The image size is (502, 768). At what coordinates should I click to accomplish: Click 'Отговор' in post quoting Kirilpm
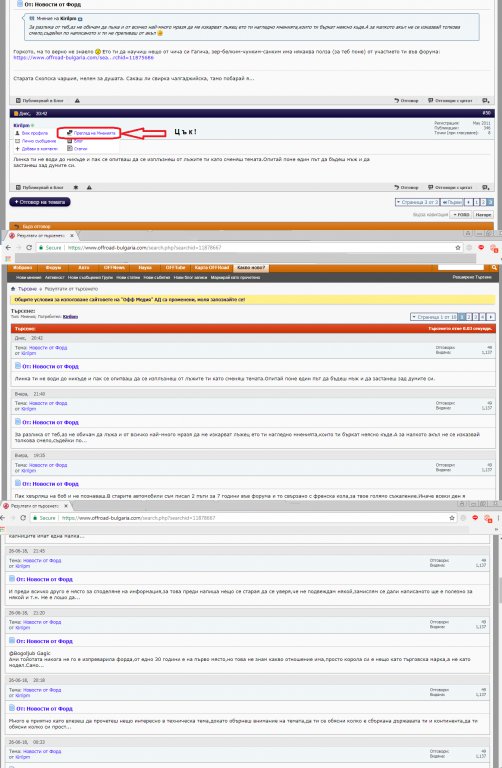pos(406,100)
